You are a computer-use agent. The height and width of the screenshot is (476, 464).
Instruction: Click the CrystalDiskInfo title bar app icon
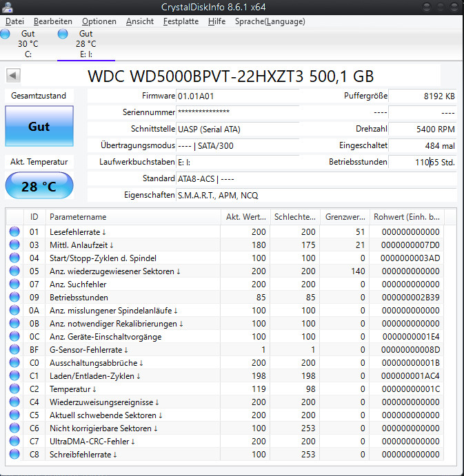[7, 8]
